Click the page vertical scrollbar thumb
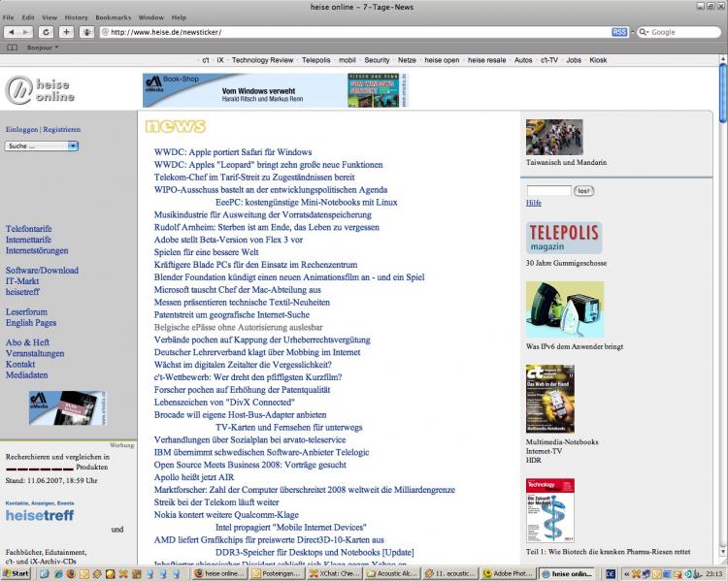Viewport: 728px width, 582px height. click(723, 93)
